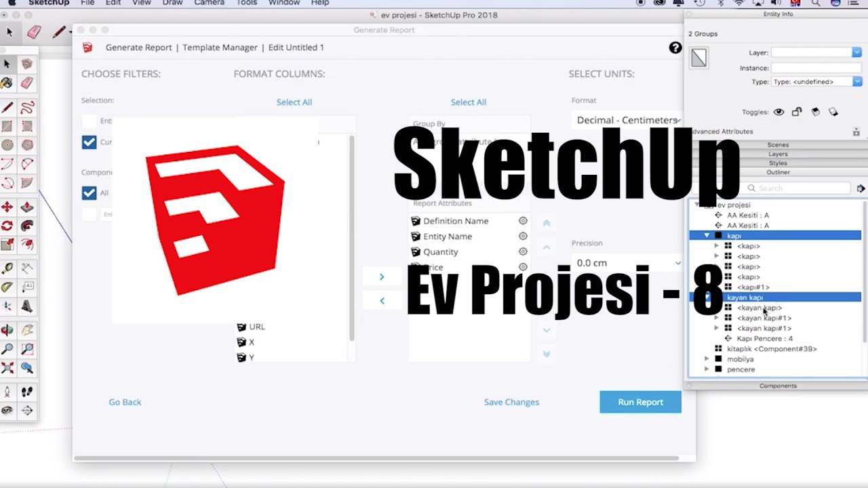This screenshot has width=868, height=488.
Task: Click the Instance name input field
Action: (816, 68)
